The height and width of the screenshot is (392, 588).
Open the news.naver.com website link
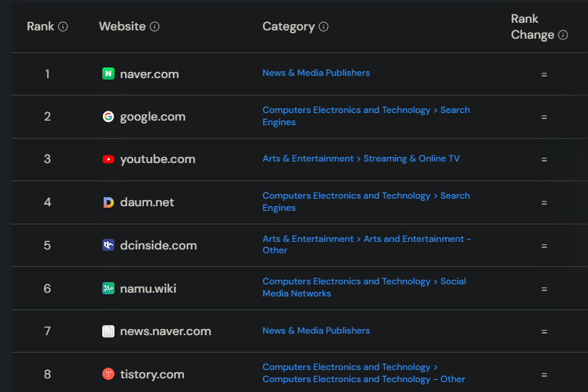click(x=165, y=331)
